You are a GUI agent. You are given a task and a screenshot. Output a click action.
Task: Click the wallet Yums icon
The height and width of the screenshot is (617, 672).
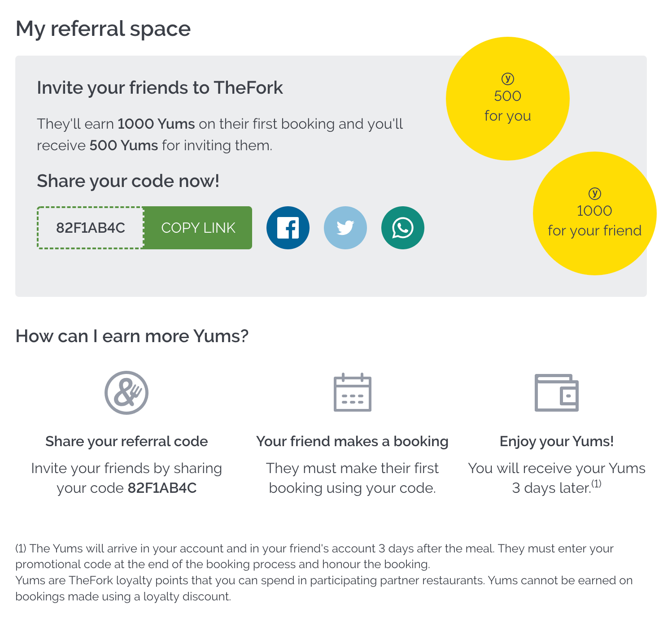coord(557,393)
